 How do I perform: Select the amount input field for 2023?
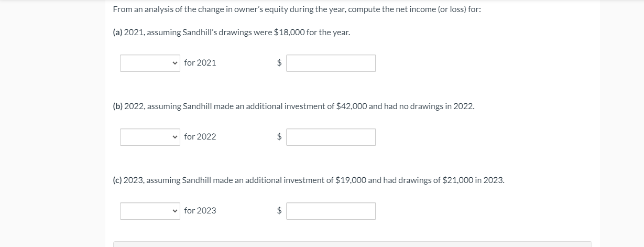coord(331,211)
